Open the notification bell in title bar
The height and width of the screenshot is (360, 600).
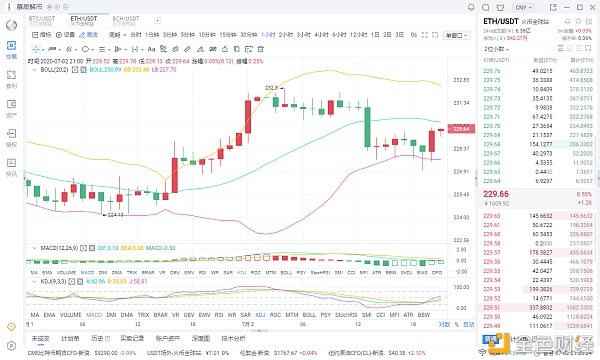[x=471, y=7]
